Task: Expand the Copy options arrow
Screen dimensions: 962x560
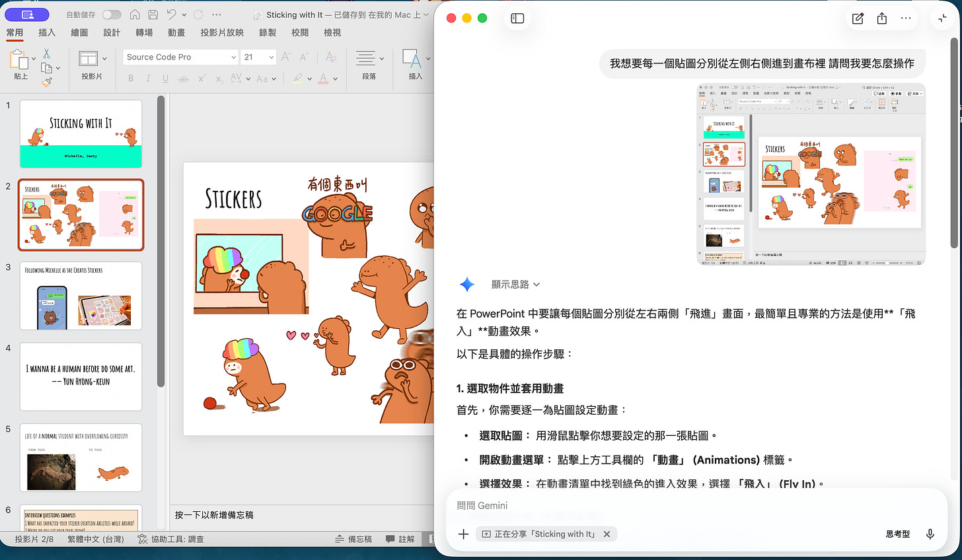Action: point(58,68)
